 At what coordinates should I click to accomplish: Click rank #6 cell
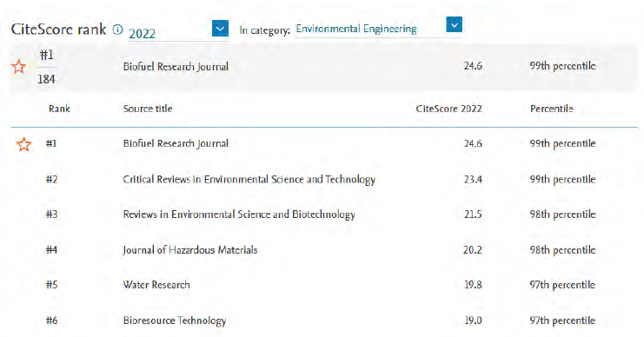(x=52, y=320)
